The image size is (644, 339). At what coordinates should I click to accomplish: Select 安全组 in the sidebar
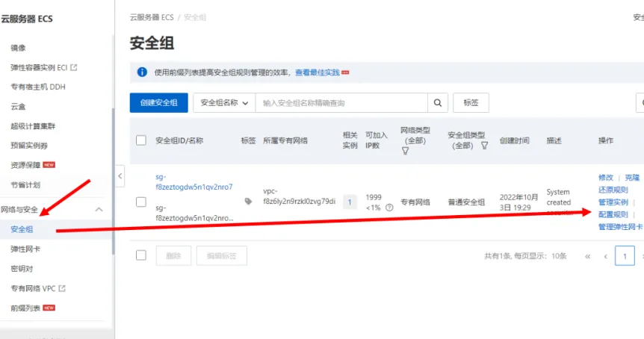click(x=22, y=229)
